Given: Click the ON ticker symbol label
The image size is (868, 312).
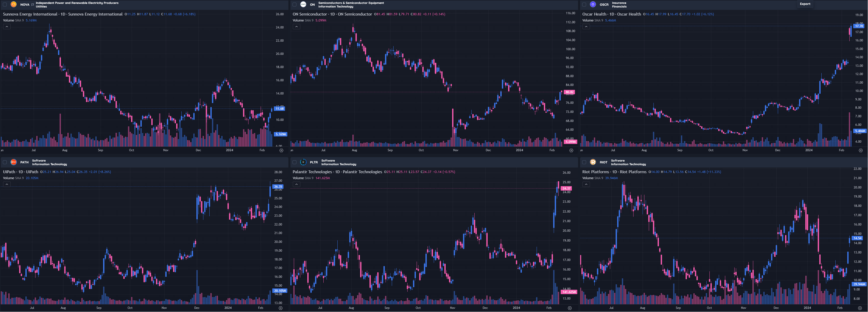Looking at the screenshot, I should [312, 5].
